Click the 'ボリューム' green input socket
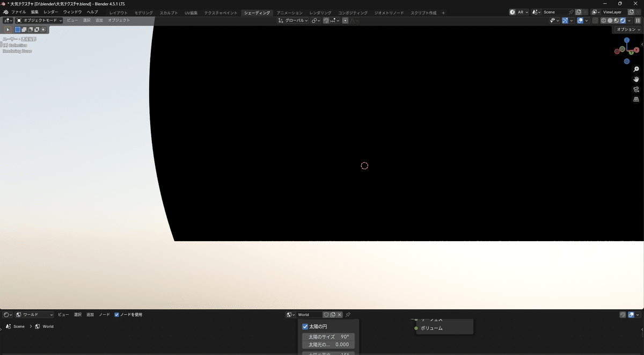The height and width of the screenshot is (355, 644). coord(416,328)
